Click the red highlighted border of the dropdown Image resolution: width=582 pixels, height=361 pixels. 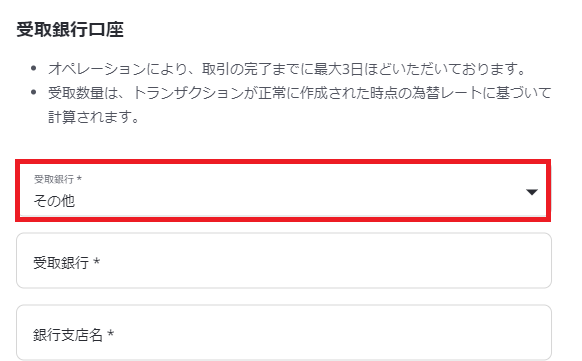[x=283, y=162]
